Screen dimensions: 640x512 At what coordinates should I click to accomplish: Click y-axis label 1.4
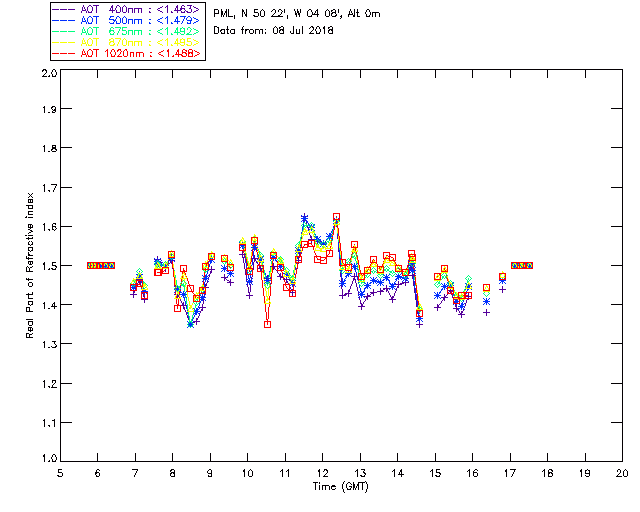(49, 305)
